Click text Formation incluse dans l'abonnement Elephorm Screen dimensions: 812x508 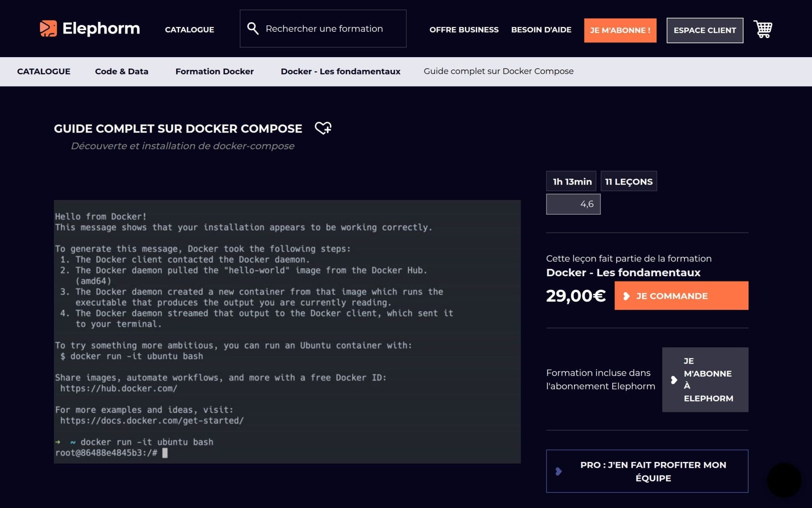click(x=600, y=379)
